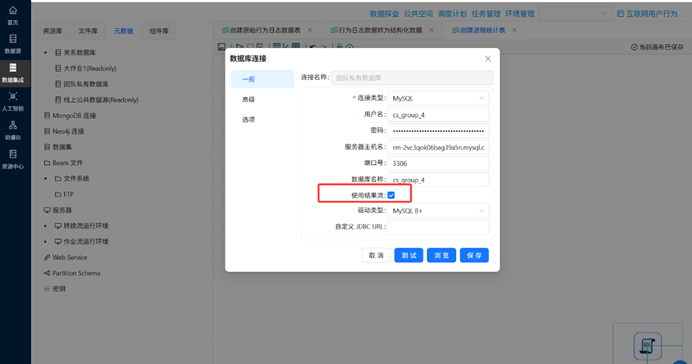Click the 测试 button

[x=409, y=255]
